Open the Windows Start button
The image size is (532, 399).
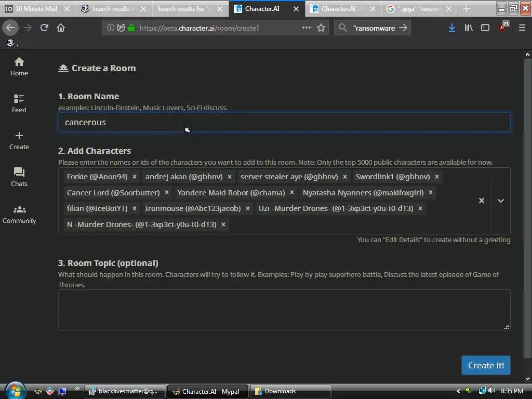coord(15,391)
